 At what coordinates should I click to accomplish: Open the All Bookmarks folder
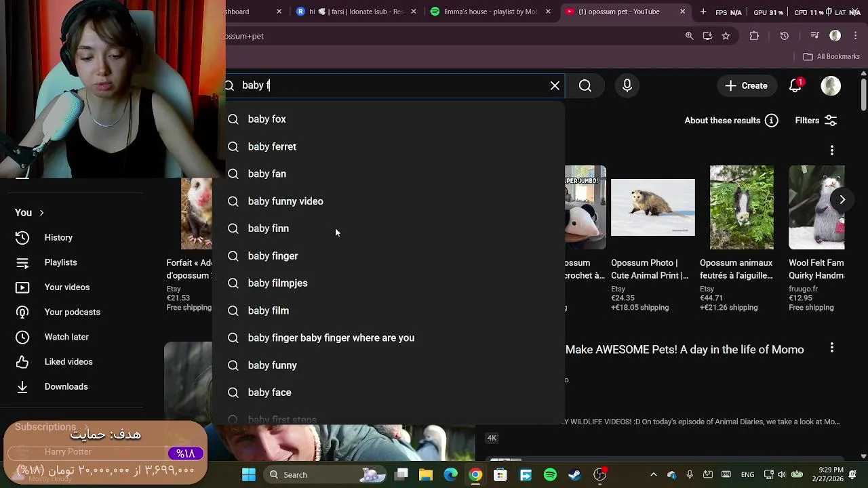point(831,56)
